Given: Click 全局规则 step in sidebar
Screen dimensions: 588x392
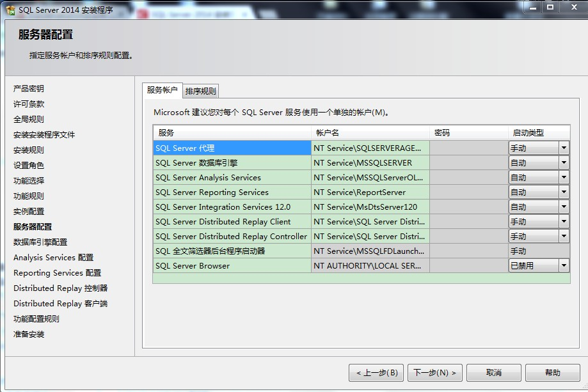Looking at the screenshot, I should tap(29, 119).
